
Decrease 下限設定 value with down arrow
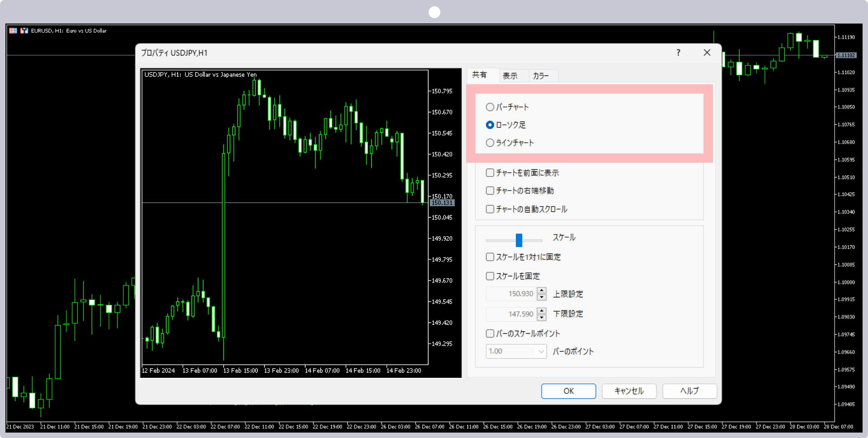click(542, 317)
